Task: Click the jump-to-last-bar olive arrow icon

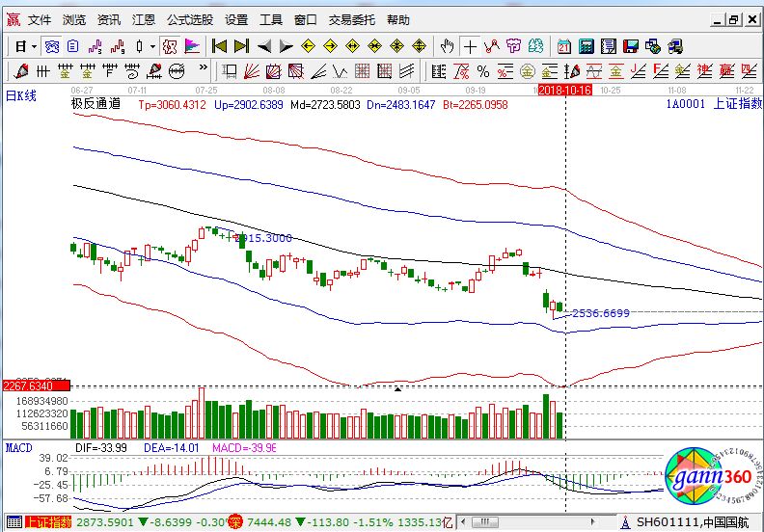Action: (241, 45)
